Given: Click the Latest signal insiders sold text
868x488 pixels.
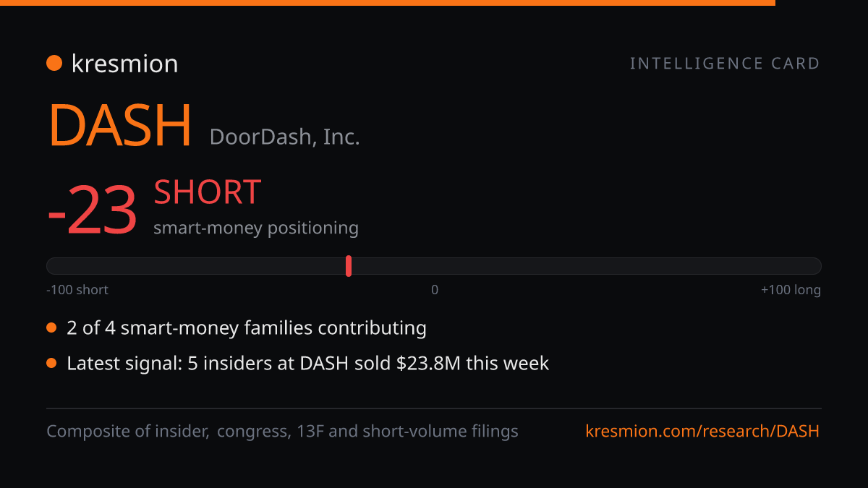Looking at the screenshot, I should point(308,363).
